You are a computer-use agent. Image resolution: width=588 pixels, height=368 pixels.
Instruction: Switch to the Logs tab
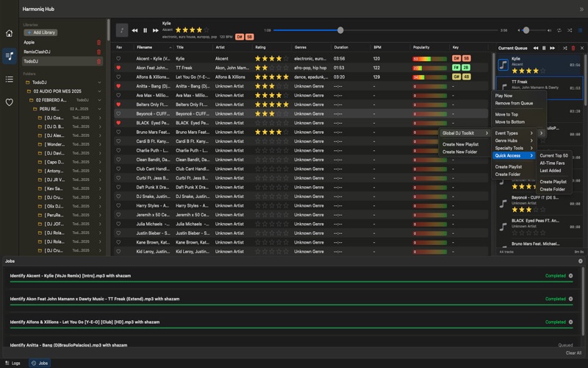point(12,363)
